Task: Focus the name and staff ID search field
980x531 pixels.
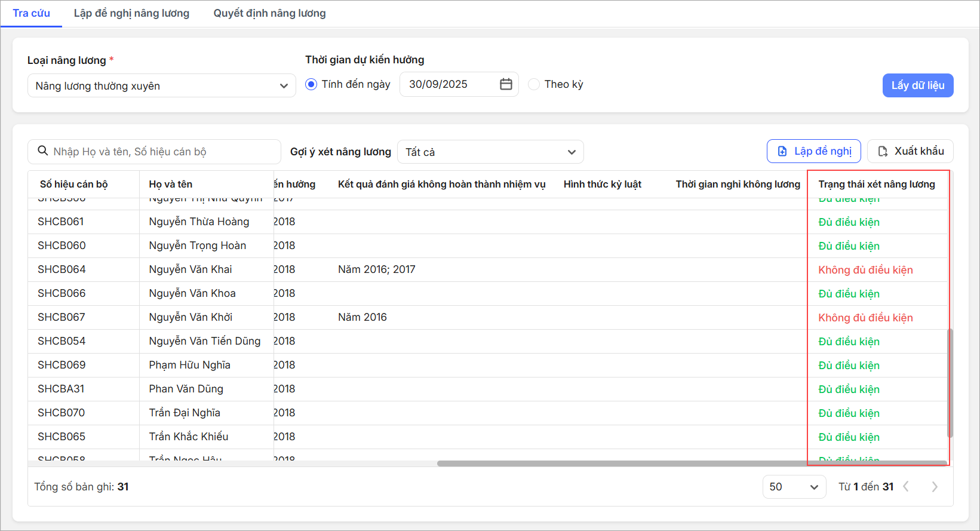Action: (x=161, y=152)
